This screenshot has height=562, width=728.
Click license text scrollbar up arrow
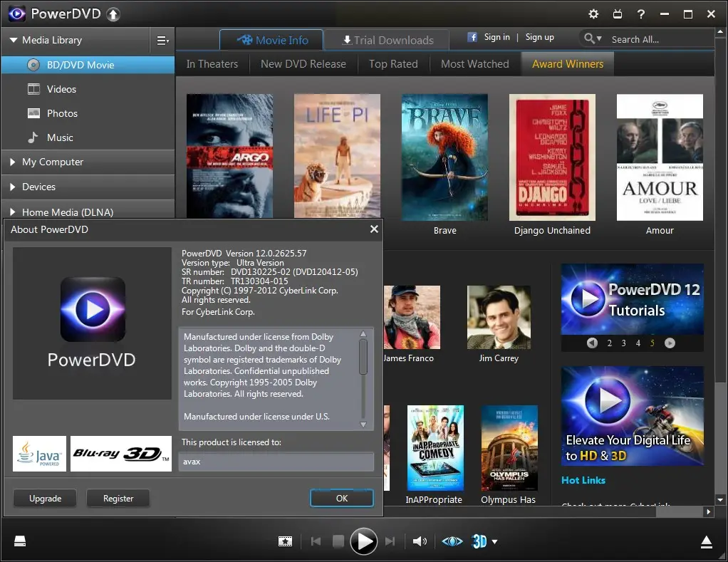coord(363,333)
